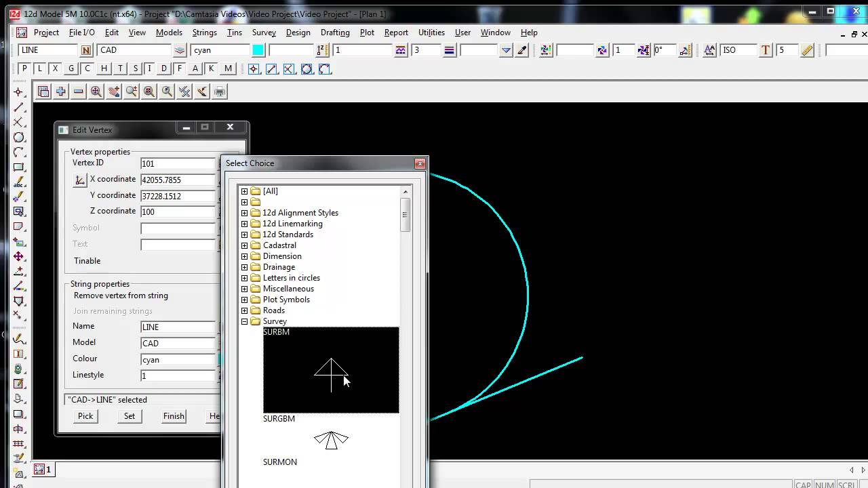Expand the Drainage folder
Viewport: 868px width, 488px height.
[x=244, y=267]
